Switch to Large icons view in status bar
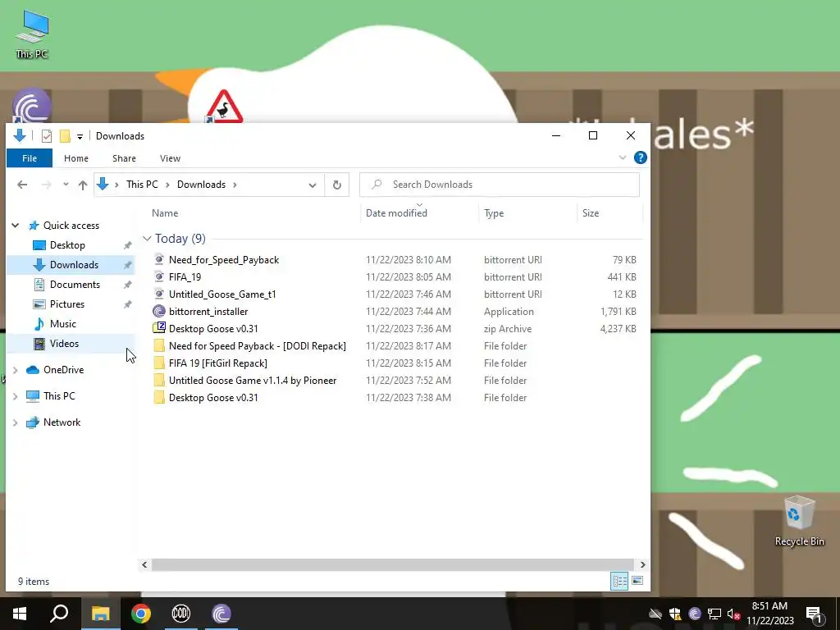Screen dimensions: 840x630 [x=637, y=581]
